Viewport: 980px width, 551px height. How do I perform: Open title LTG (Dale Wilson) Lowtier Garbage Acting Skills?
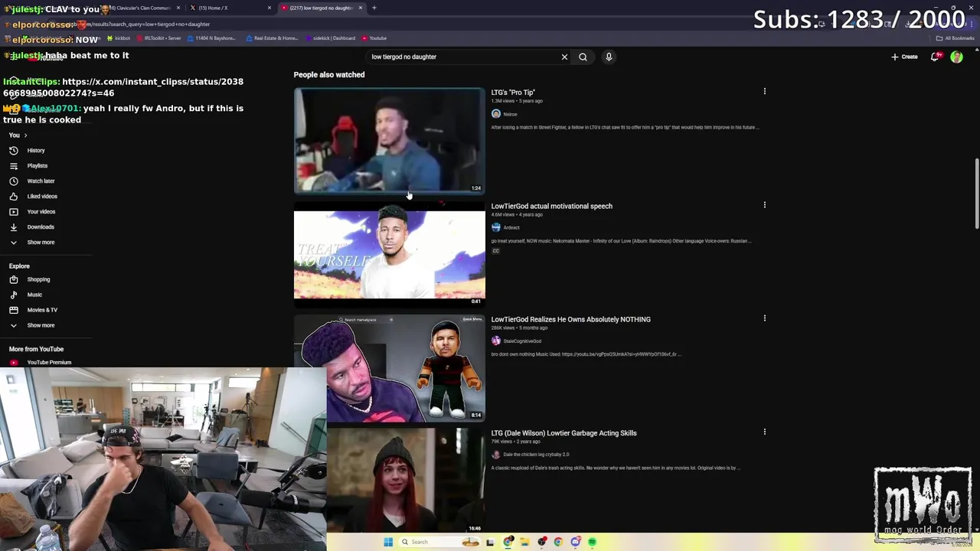[x=563, y=433]
